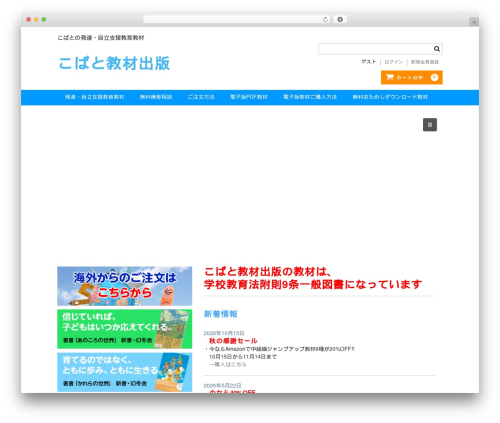The width and height of the screenshot is (500, 423).
Task: Open 発達・自立支援教育教材 menu item
Action: tap(95, 97)
